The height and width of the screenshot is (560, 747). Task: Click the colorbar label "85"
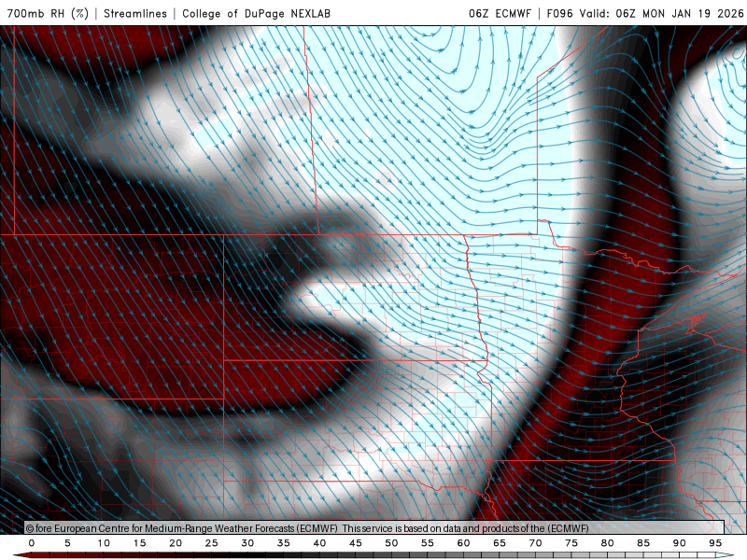[643, 543]
